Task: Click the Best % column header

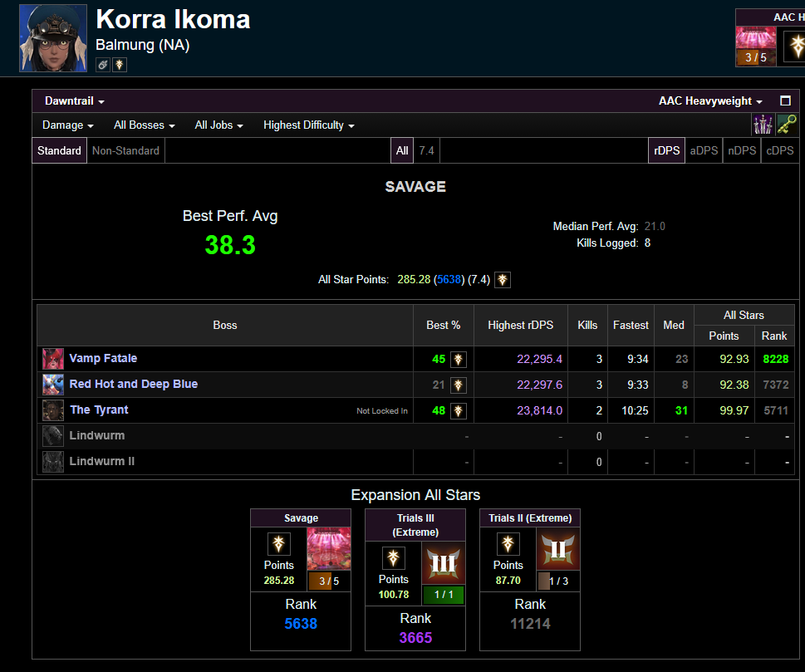Action: tap(443, 325)
